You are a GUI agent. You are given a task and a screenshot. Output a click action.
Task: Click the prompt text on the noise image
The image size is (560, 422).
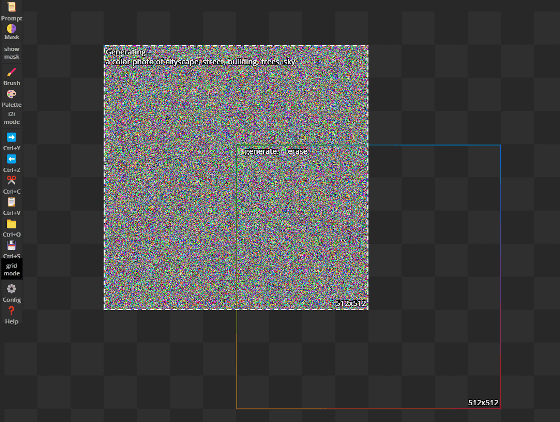tap(200, 61)
